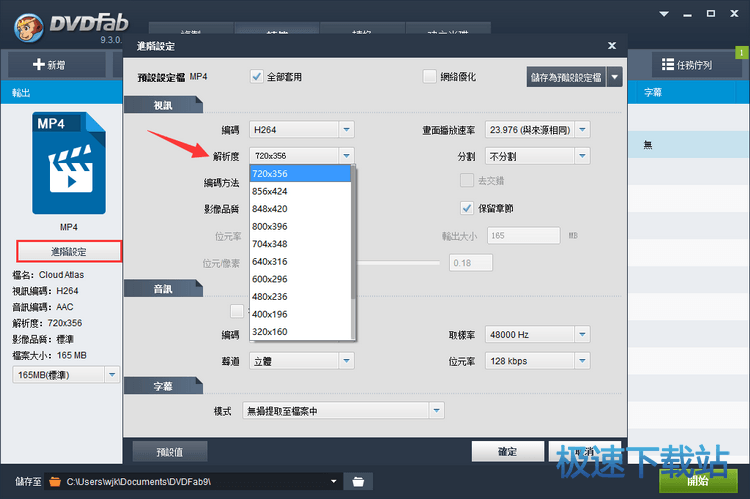Click the 字幕 column header
The width and height of the screenshot is (750, 499).
coord(653,92)
